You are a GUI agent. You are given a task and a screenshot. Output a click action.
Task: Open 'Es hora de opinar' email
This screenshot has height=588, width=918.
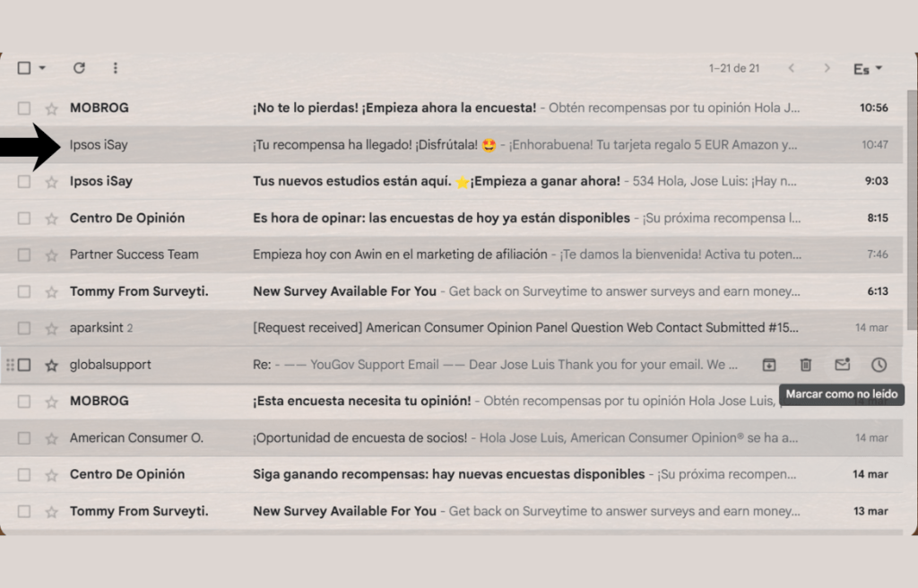pyautogui.click(x=452, y=218)
